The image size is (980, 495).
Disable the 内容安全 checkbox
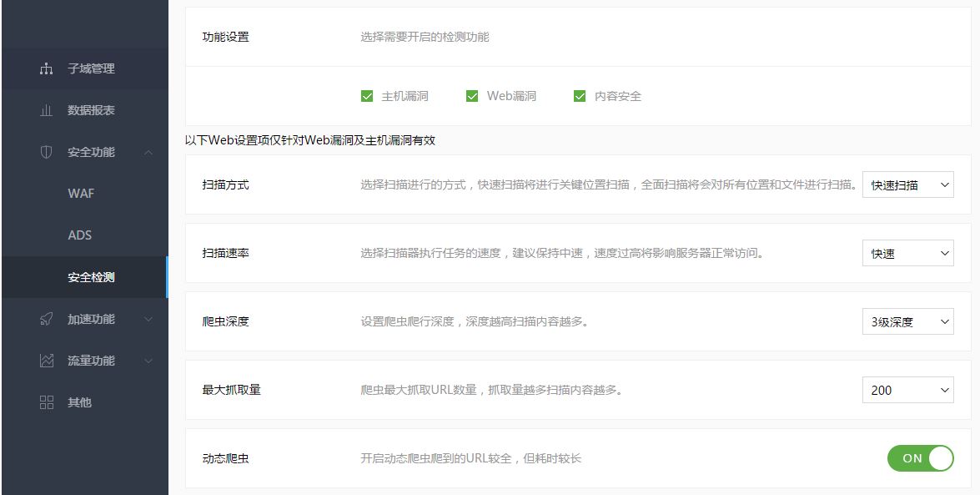click(x=579, y=96)
